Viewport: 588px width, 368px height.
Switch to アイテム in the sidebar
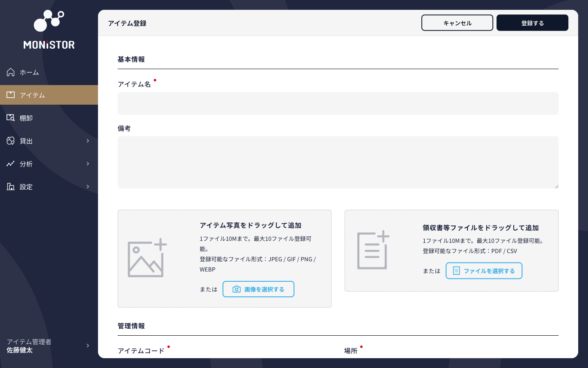pos(32,94)
